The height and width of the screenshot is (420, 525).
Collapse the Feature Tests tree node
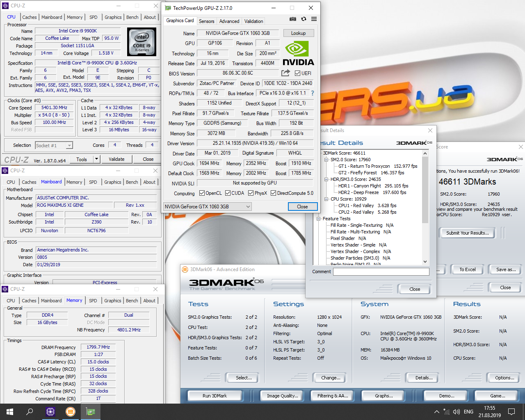(319, 219)
